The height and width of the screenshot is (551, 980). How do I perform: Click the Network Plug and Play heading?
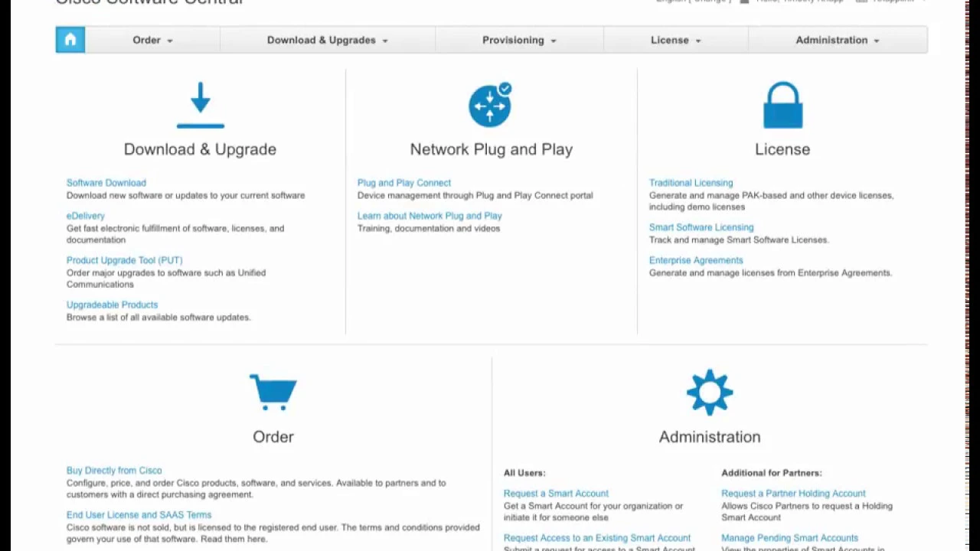[491, 149]
